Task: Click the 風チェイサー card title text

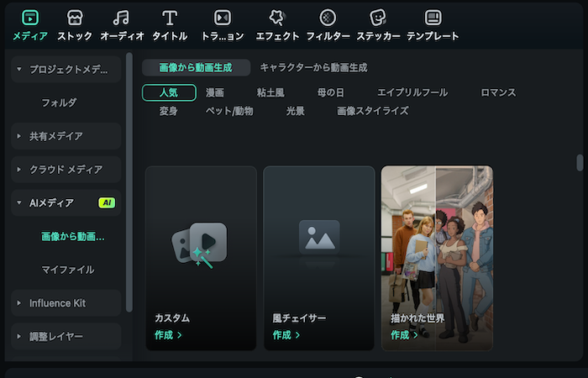Action: 299,318
